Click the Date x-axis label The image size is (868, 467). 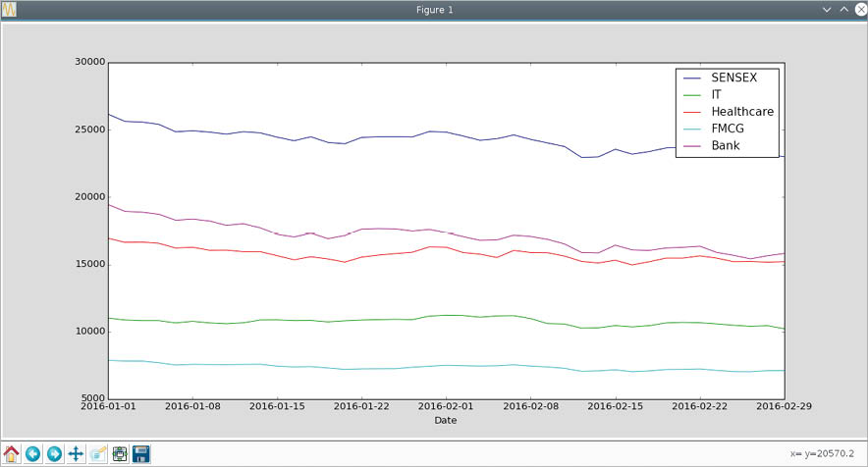point(444,420)
